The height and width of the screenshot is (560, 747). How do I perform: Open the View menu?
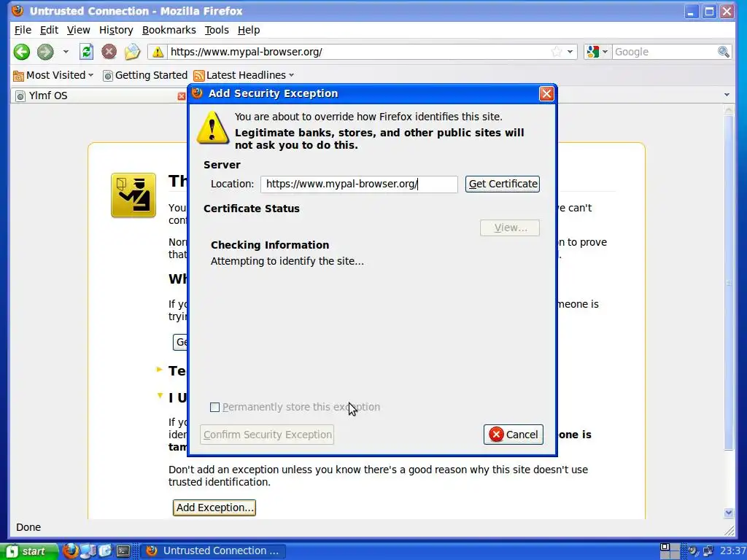pyautogui.click(x=78, y=30)
